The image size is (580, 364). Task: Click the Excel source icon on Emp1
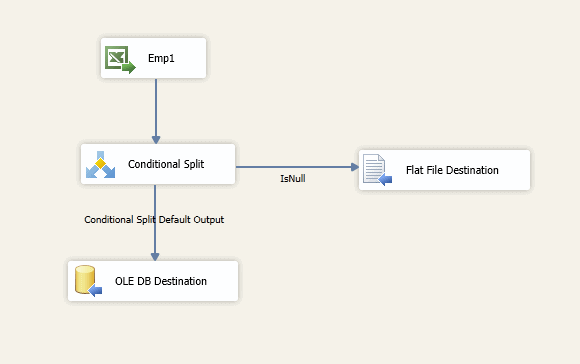[x=120, y=59]
